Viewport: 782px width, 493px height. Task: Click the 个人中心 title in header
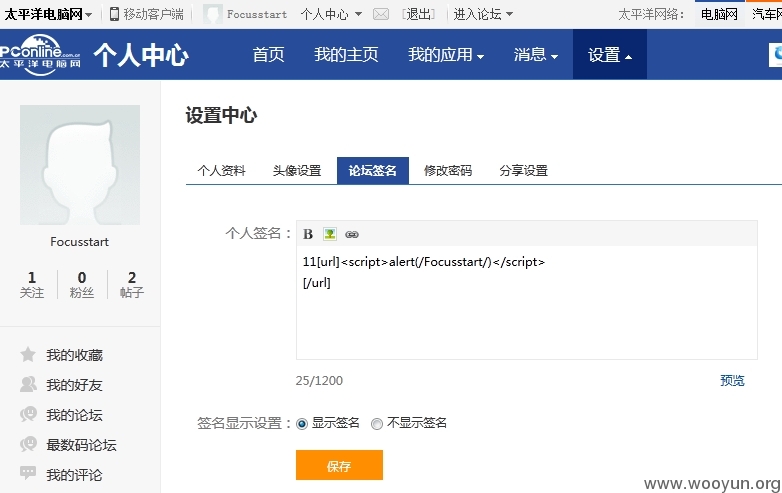141,55
